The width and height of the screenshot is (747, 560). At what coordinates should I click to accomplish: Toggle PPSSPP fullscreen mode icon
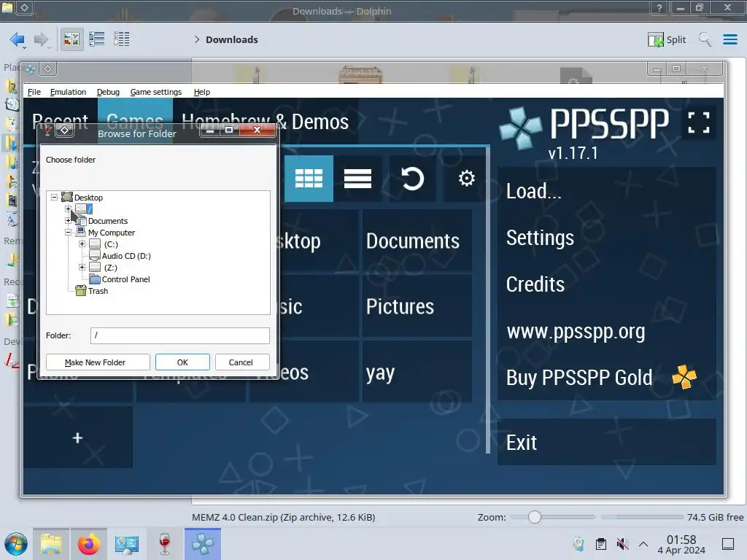698,122
